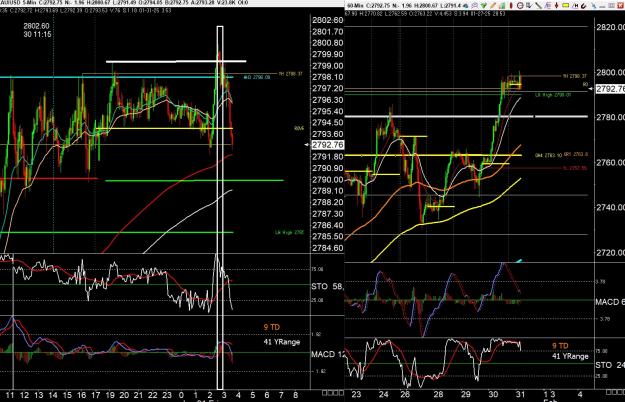Click the 41 YRange label in 60-min chart
Screen dimensions: 625x402
(570, 356)
